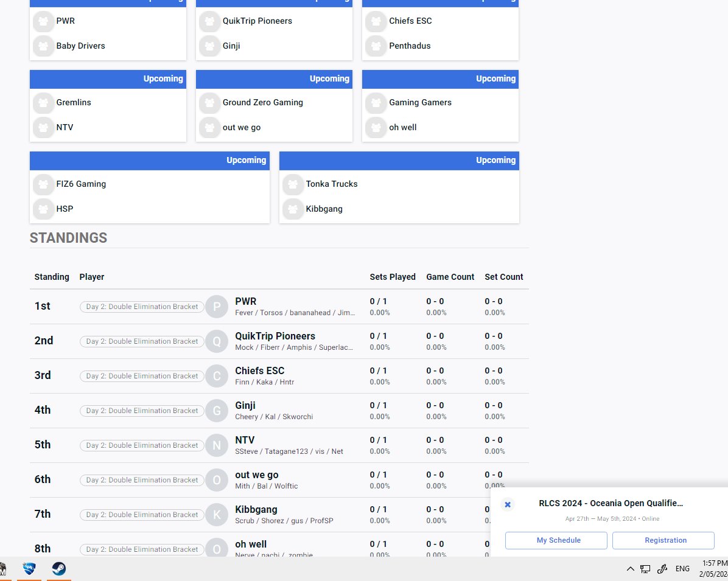Viewport: 728px width, 581px height.
Task: Click the N avatar for NTV standings
Action: click(x=216, y=445)
